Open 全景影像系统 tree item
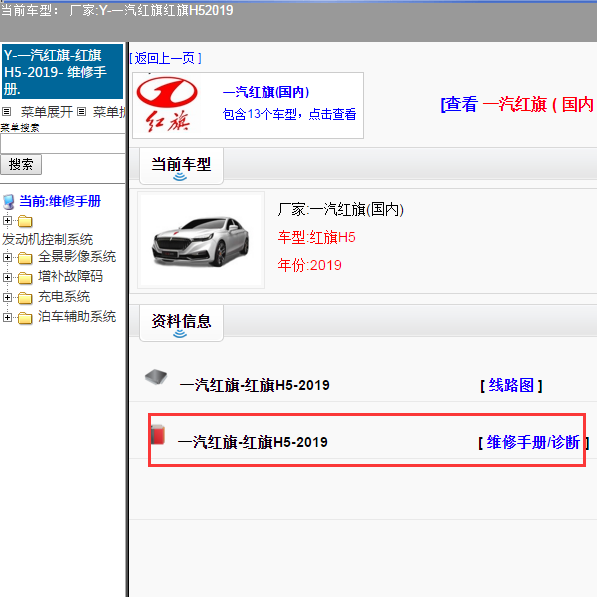 [x=77, y=257]
